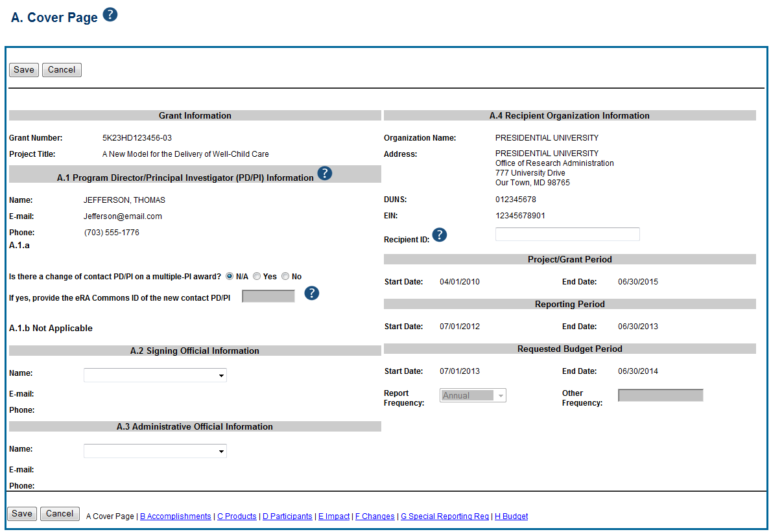This screenshot has height=532, width=771.
Task: Click the Grant Information header
Action: coord(195,115)
